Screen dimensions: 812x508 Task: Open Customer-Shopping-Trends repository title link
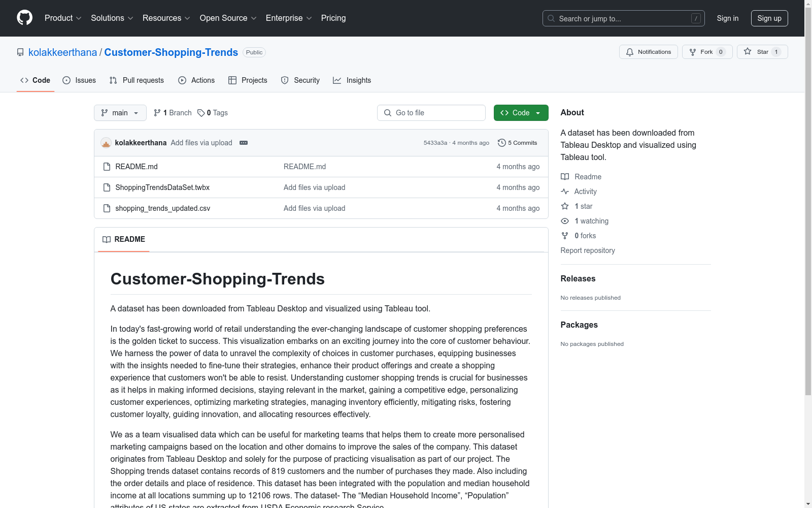[x=171, y=52]
